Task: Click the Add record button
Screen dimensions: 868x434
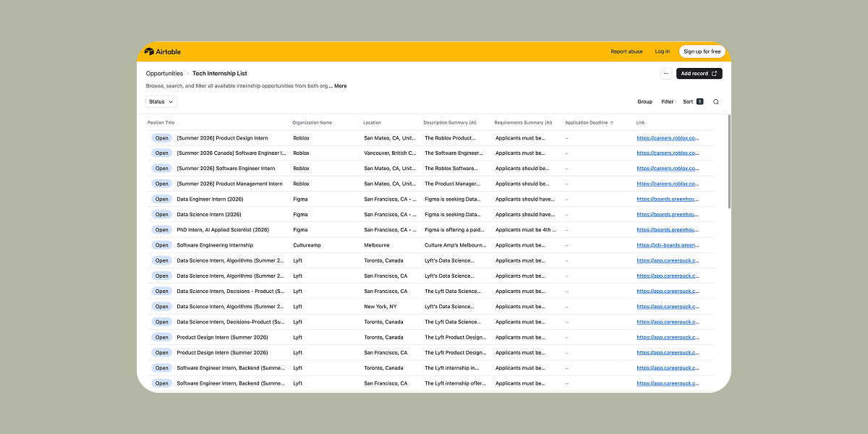Action: [699, 74]
